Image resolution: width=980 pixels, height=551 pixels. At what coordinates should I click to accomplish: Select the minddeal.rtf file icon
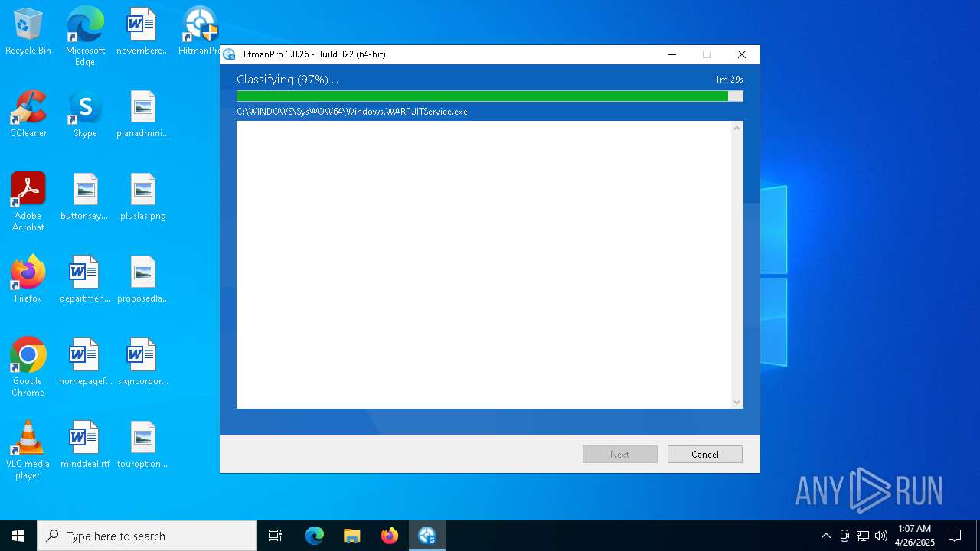pyautogui.click(x=85, y=445)
